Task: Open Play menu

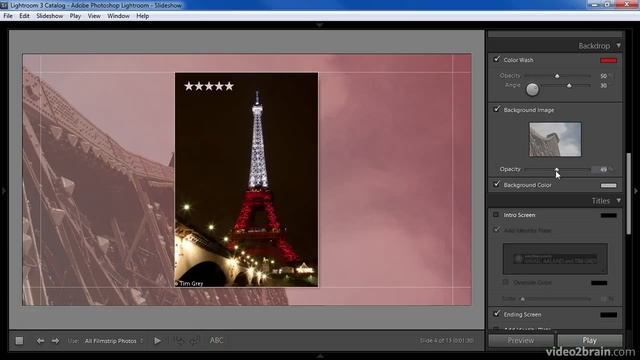Action: pyautogui.click(x=75, y=16)
